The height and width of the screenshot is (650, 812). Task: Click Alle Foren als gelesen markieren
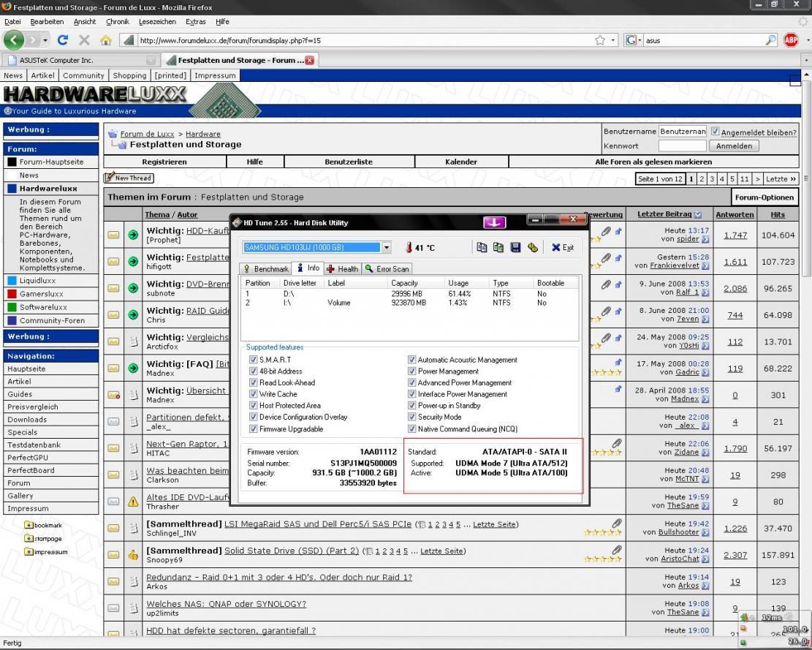coord(653,162)
